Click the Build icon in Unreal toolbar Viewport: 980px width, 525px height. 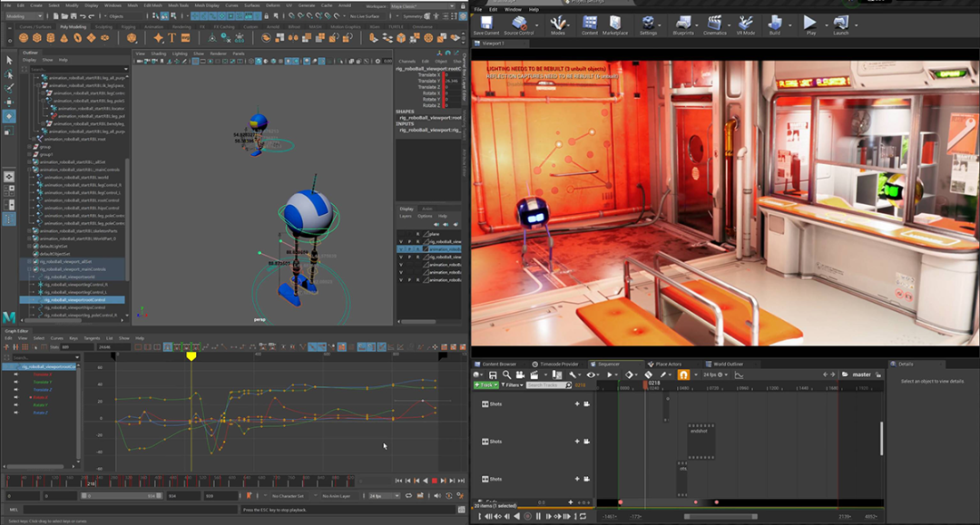[774, 23]
